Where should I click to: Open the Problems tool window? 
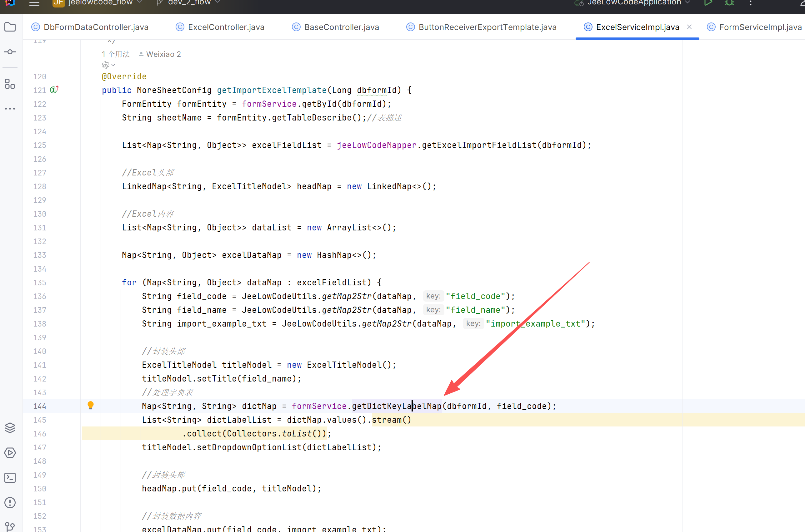(x=10, y=502)
